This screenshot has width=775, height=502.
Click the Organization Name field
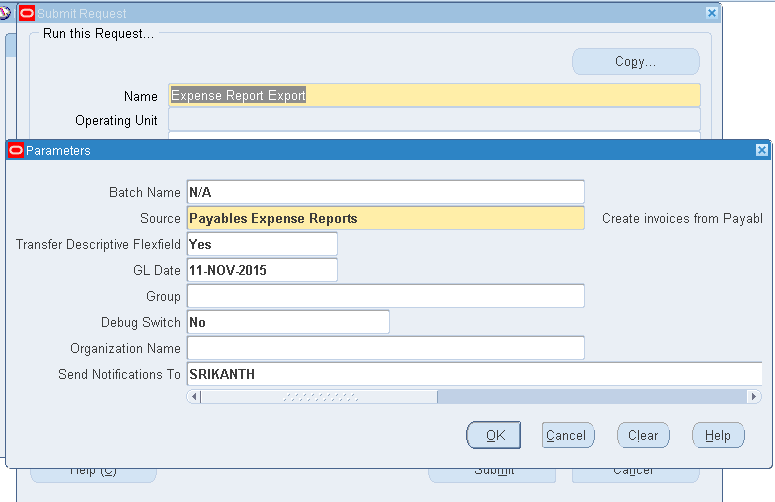385,348
